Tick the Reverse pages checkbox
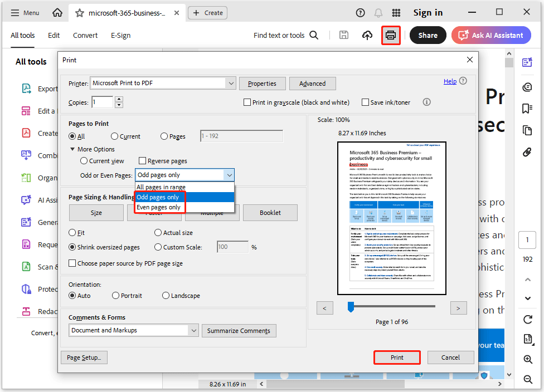 [x=142, y=161]
